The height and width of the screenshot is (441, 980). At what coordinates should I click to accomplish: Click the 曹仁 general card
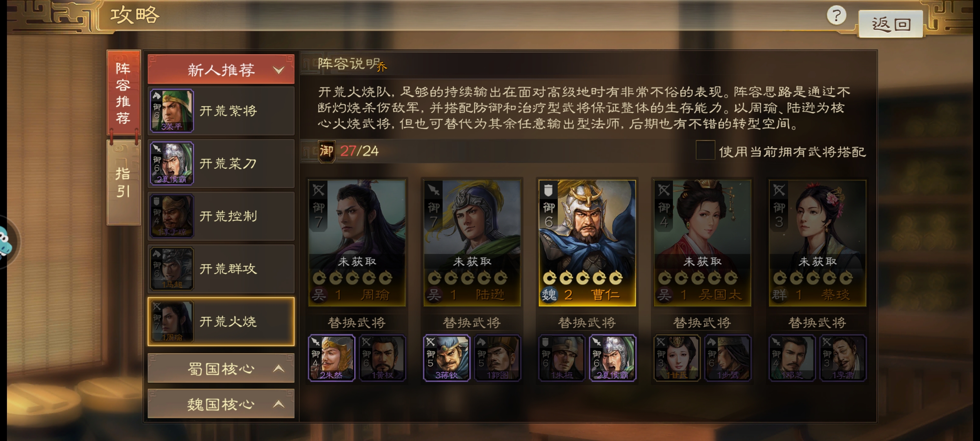[x=587, y=243]
